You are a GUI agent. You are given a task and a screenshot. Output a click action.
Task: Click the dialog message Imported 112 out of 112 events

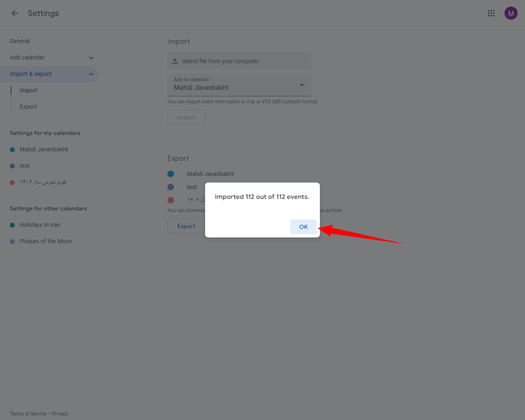click(262, 197)
